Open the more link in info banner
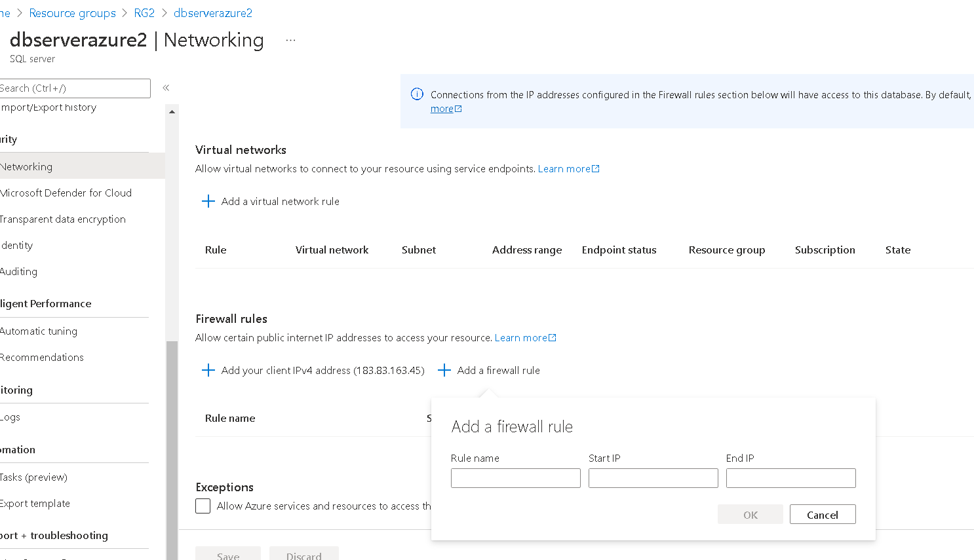 pos(446,109)
